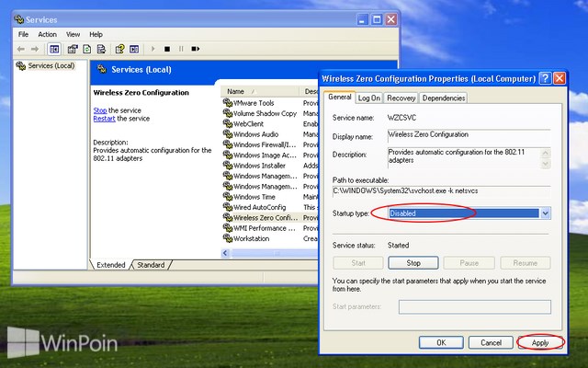Click the Apply button
Screen dimensions: 588x368
[x=540, y=343]
